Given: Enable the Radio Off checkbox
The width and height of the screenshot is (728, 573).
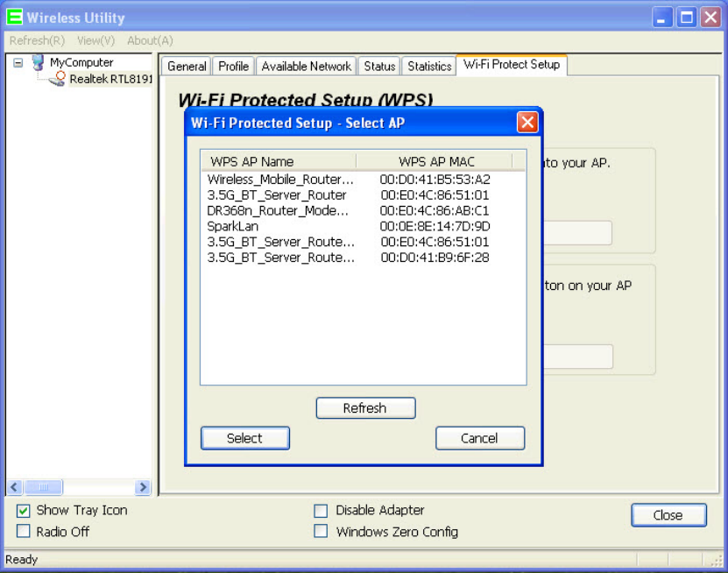Looking at the screenshot, I should coord(23,531).
